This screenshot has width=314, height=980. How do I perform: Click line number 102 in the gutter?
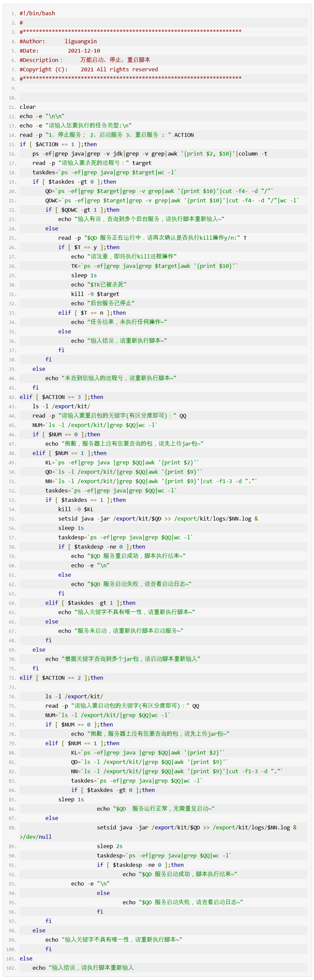click(11, 968)
